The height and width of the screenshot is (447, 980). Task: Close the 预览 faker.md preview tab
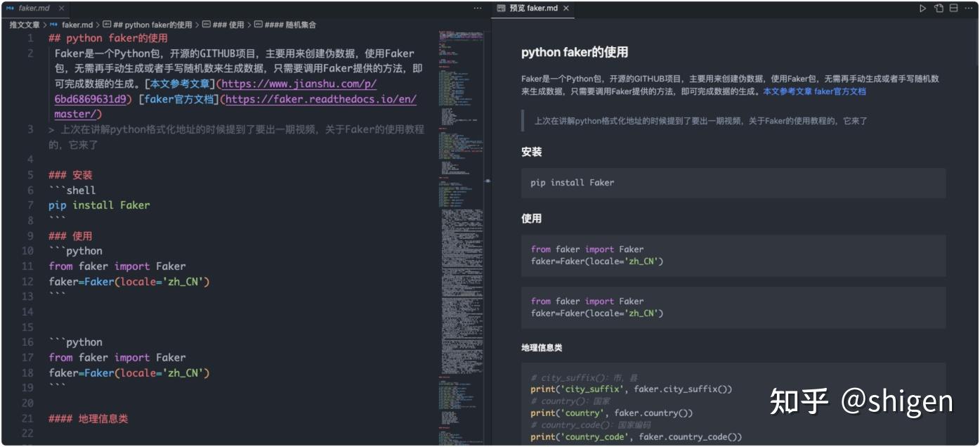566,8
